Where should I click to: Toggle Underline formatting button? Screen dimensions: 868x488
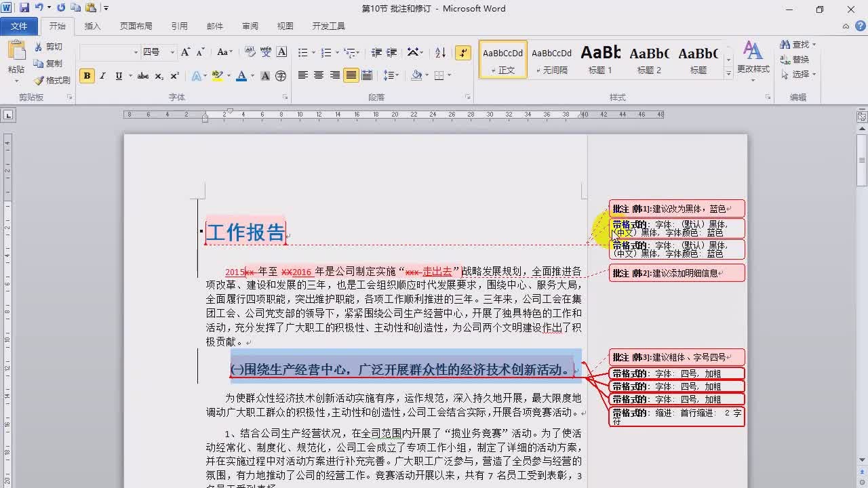point(119,76)
